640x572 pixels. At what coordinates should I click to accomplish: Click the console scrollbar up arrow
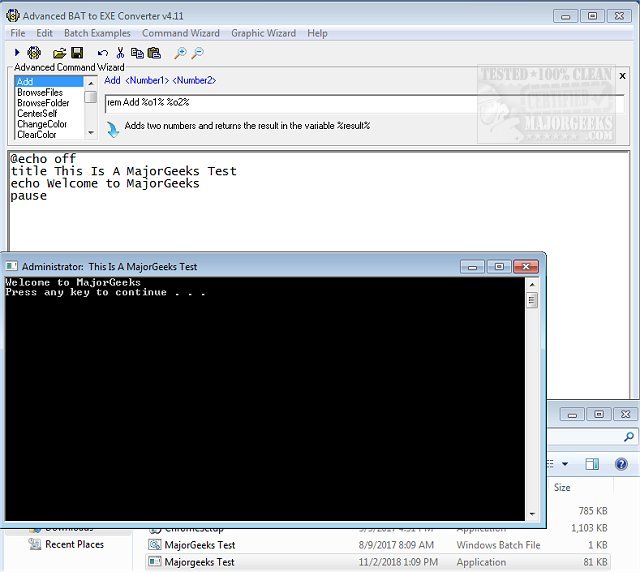point(532,285)
